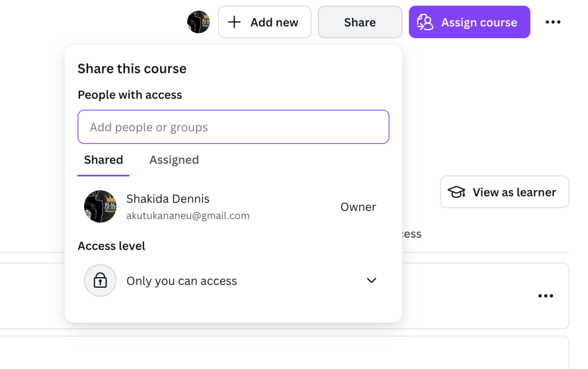Click the lock icon under Access level
This screenshot has height=369, width=588.
[x=100, y=281]
